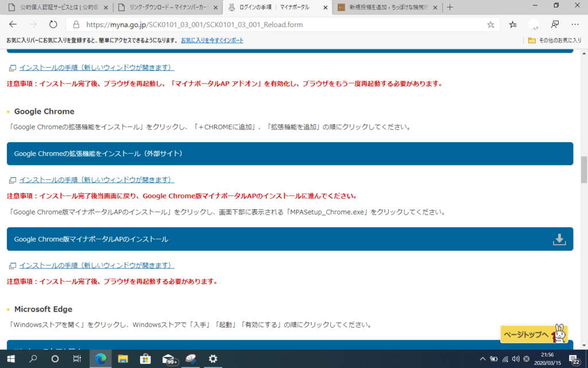Launch Cortana from the taskbar

click(55, 359)
